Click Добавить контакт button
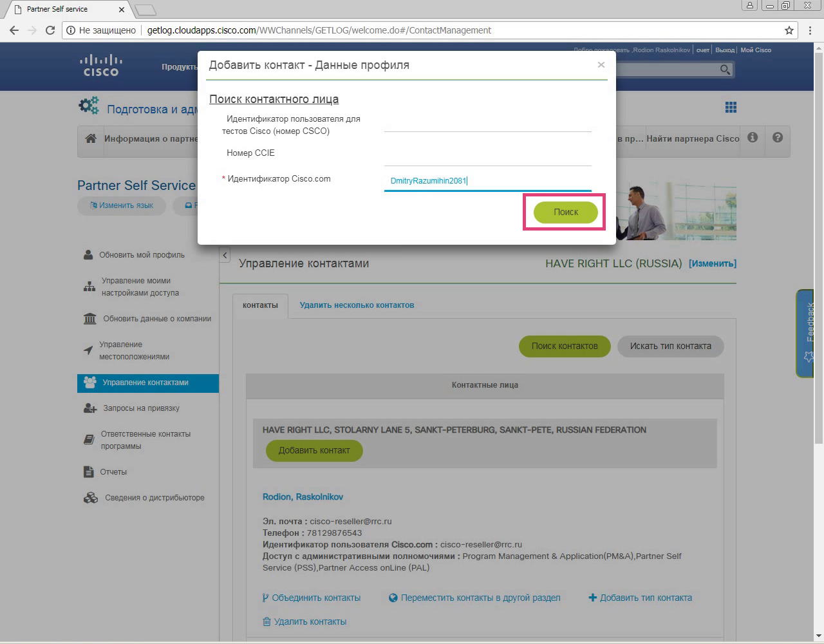The image size is (824, 644). 314,450
